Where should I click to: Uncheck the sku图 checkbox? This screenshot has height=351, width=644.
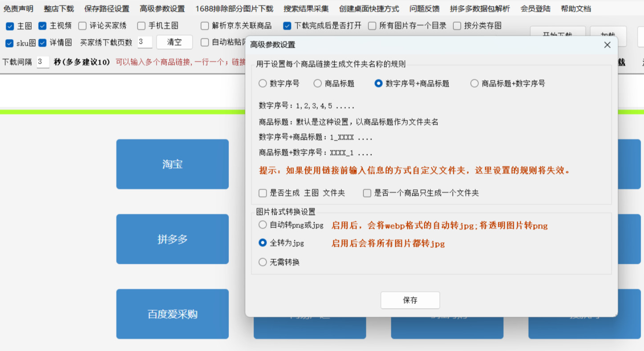click(9, 43)
